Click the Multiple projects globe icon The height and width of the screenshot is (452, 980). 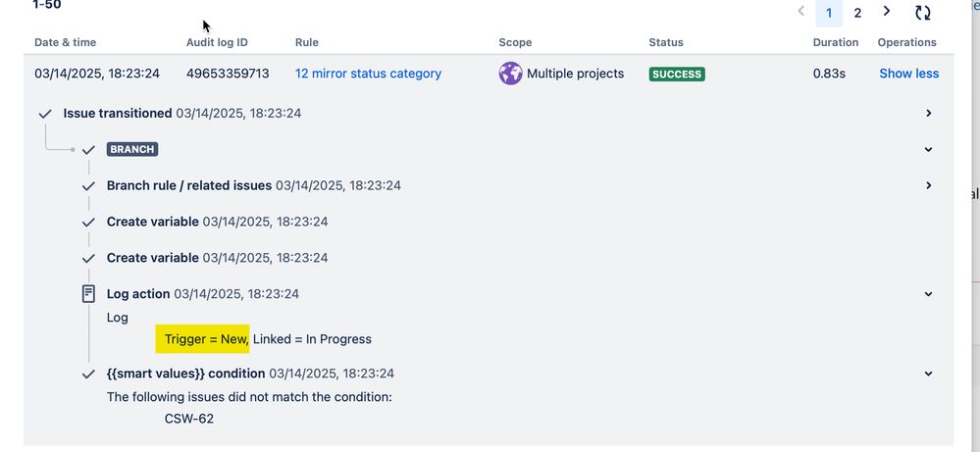[x=510, y=74]
